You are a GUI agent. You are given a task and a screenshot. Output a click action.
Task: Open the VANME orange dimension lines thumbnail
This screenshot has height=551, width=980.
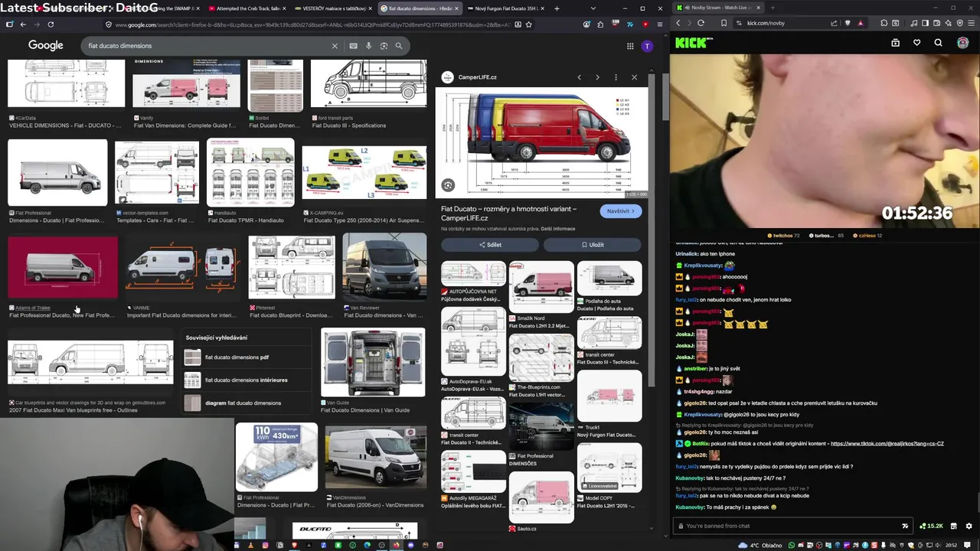point(182,268)
